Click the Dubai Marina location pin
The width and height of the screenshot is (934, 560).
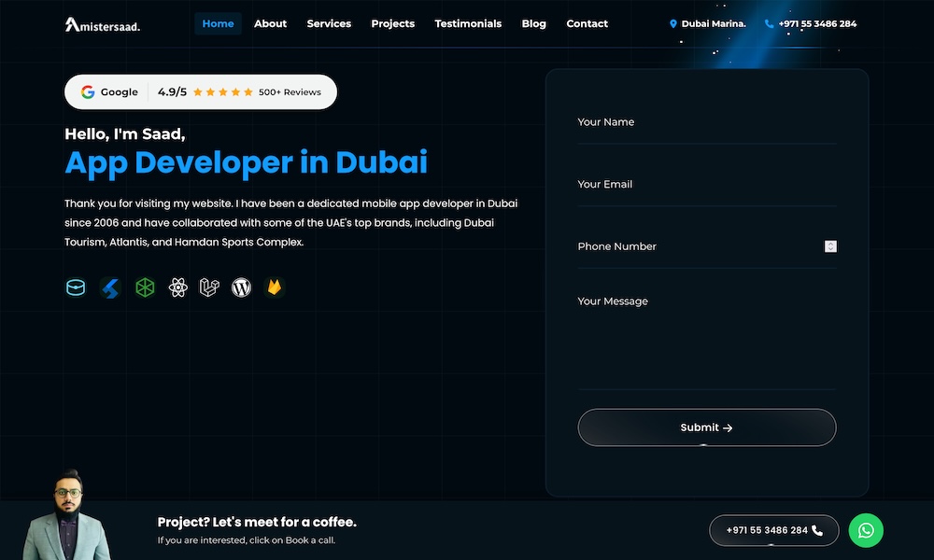(673, 24)
